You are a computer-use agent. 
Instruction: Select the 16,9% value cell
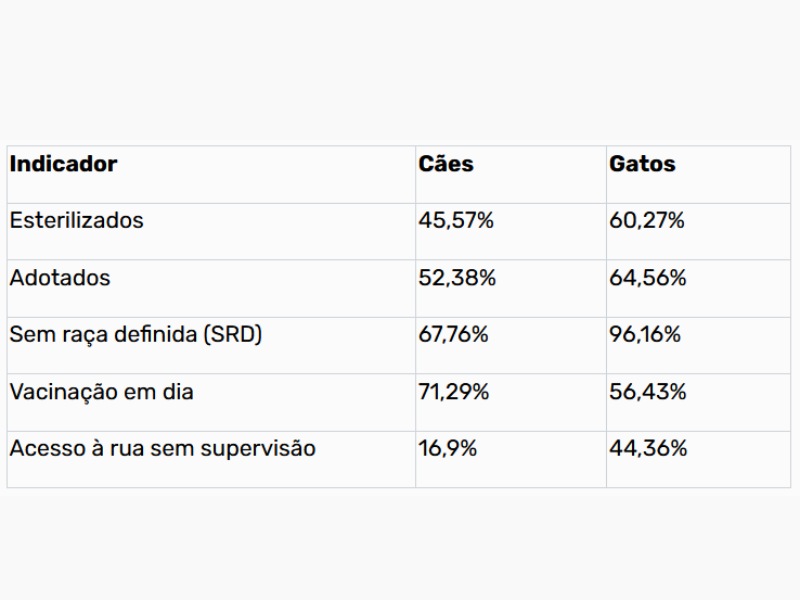pos(448,449)
